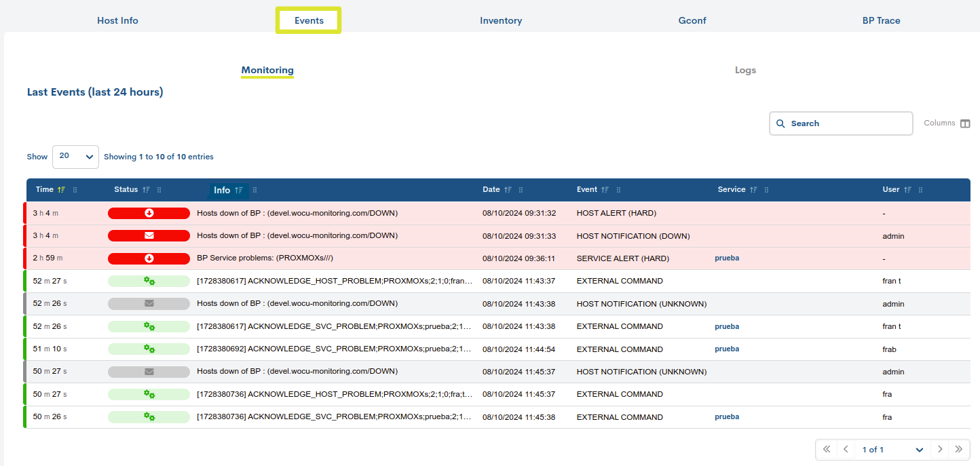The image size is (980, 466).
Task: Click the red host-down status icon on first row
Action: tap(149, 212)
